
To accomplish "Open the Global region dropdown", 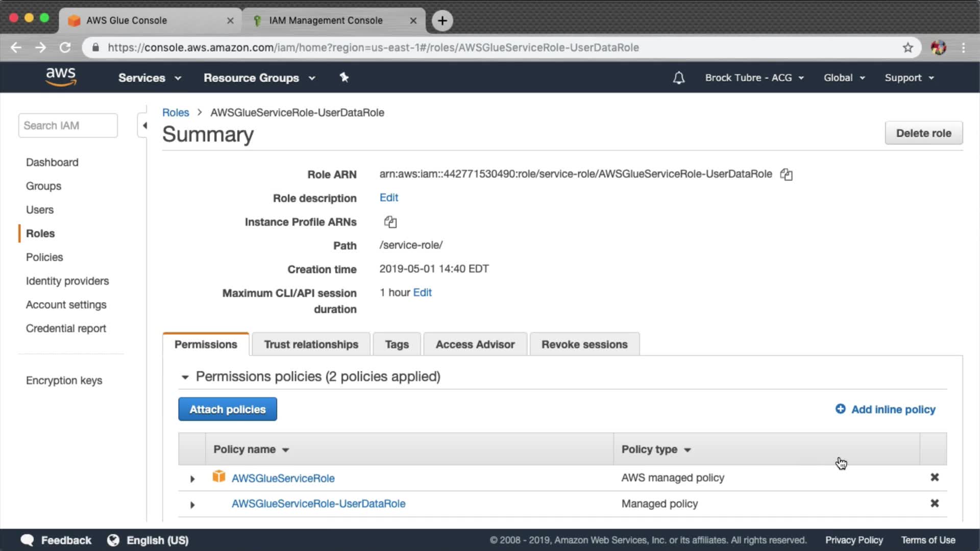I will (x=844, y=78).
